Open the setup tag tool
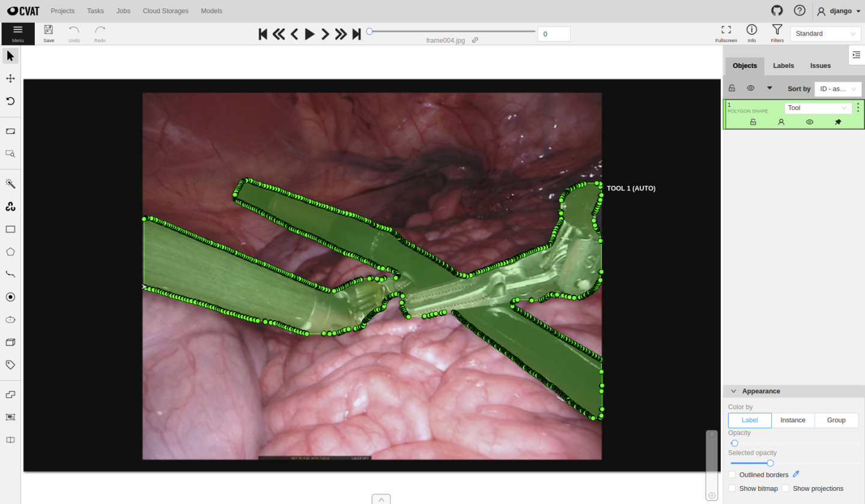Viewport: 865px width, 504px height. pos(10,365)
